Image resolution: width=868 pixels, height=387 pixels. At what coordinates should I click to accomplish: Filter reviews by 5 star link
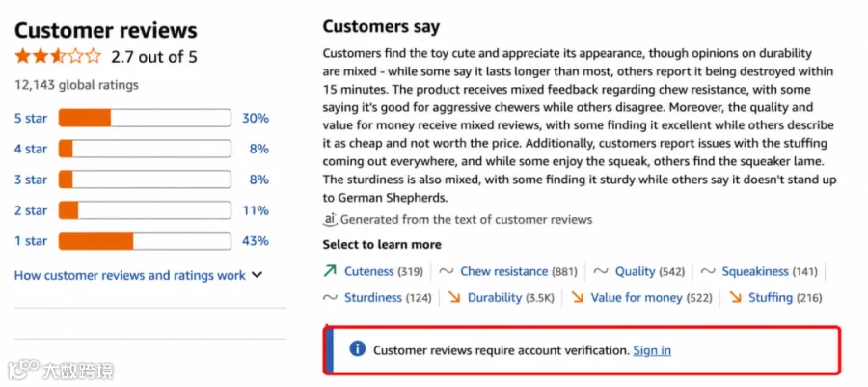click(31, 118)
